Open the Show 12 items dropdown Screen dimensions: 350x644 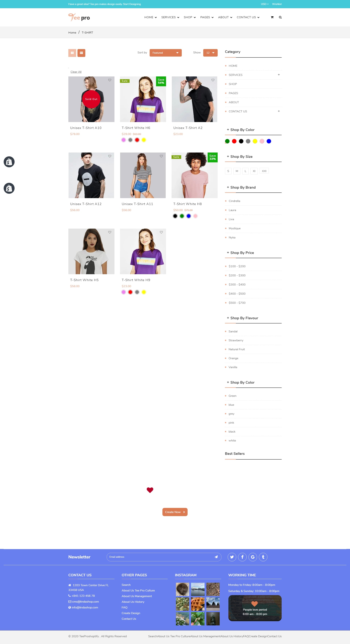(210, 53)
